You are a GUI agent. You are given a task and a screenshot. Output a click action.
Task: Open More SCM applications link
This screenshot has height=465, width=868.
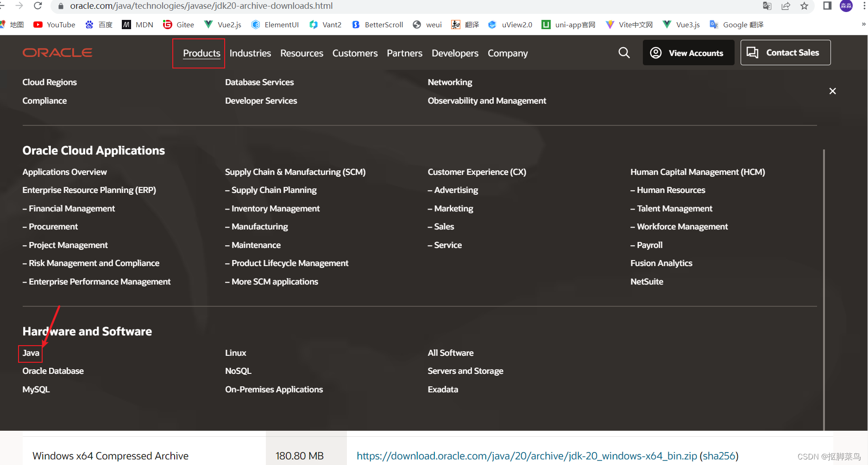271,282
